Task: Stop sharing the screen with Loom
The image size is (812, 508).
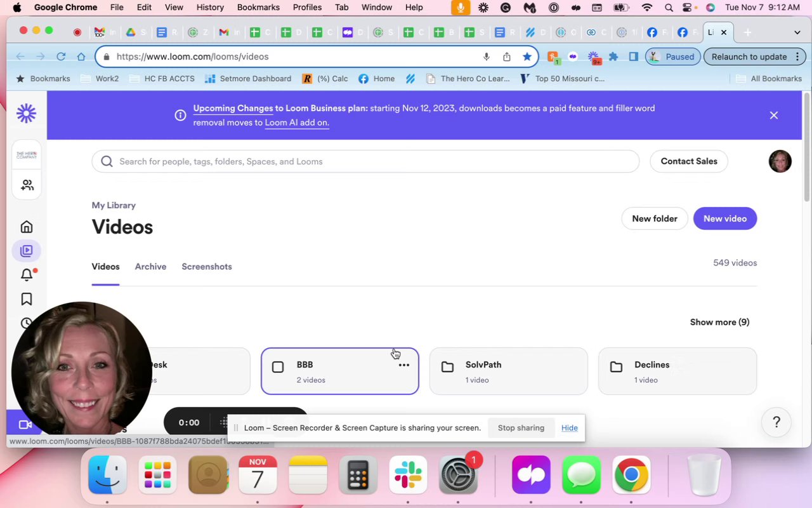Action: tap(521, 428)
